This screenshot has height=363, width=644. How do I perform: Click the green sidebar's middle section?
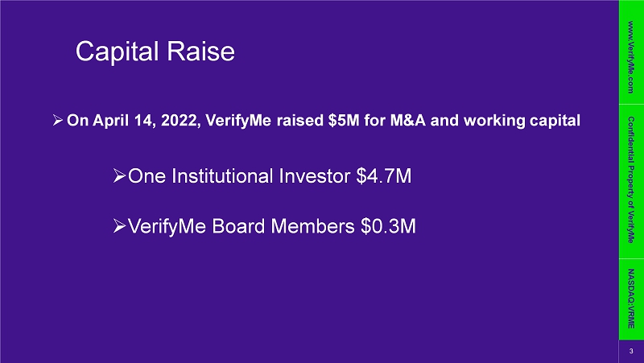(x=631, y=181)
